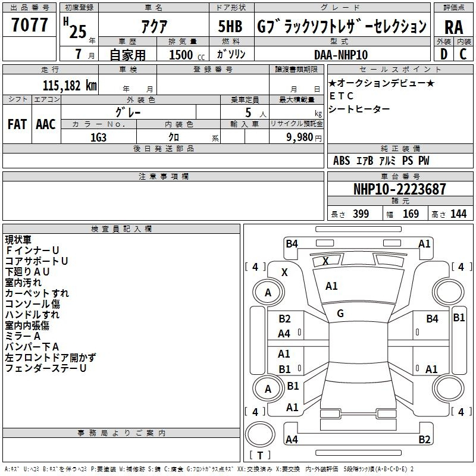The image size is (476, 476).
Task: Click the air conditioner value AAC
Action: pyautogui.click(x=46, y=124)
